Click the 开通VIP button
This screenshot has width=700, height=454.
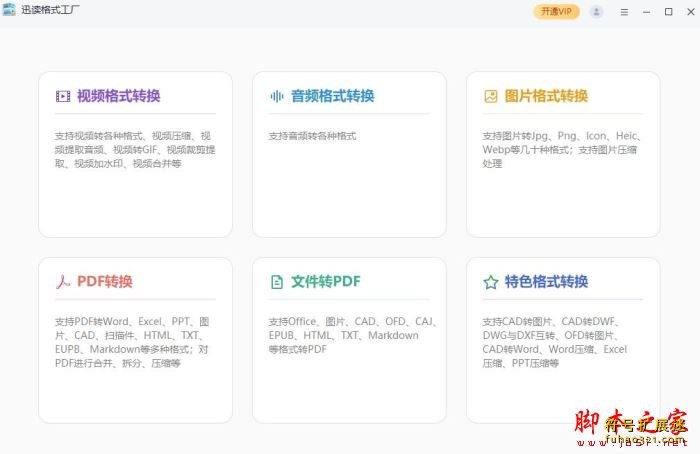point(556,12)
